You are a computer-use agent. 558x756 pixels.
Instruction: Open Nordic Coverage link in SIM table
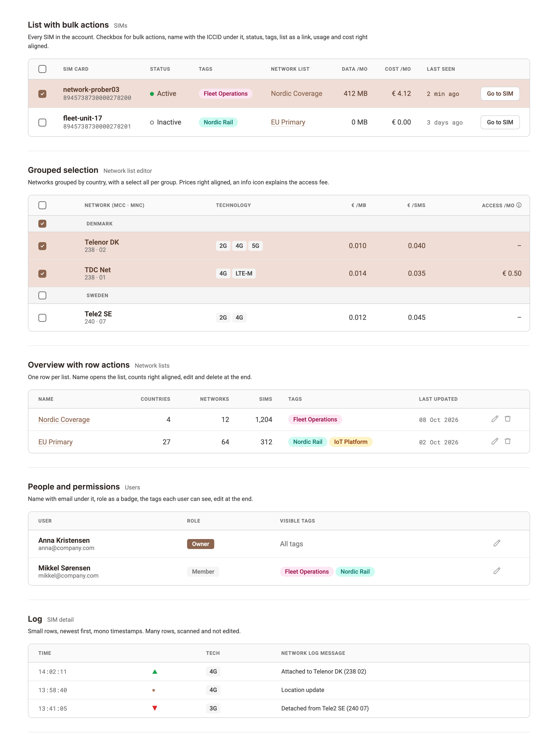pos(297,94)
